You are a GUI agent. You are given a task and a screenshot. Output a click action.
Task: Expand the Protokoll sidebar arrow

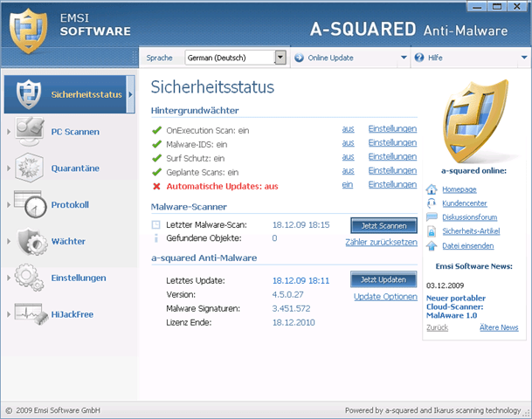click(9, 204)
